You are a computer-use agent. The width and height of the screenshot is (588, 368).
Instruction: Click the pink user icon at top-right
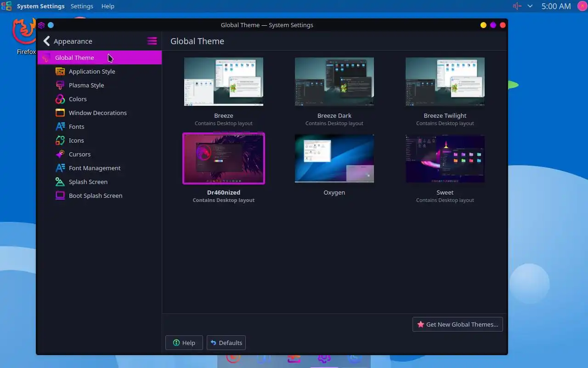tap(582, 6)
